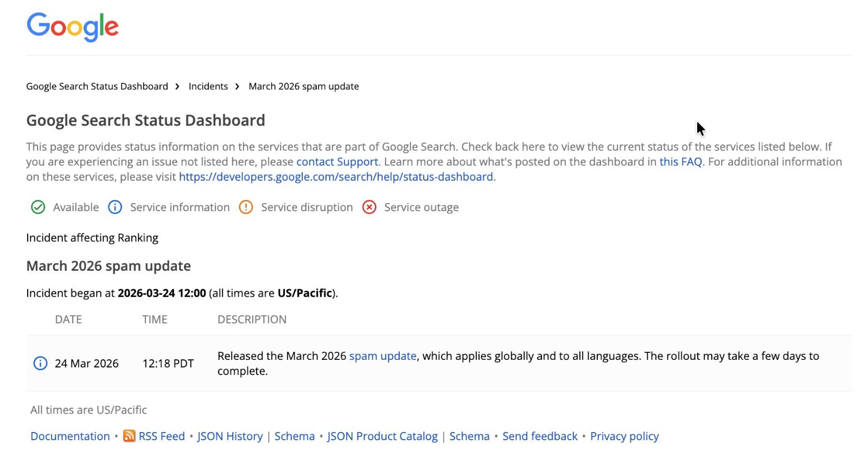
Task: Click chevron after Incidents breadcrumb
Action: coord(237,86)
